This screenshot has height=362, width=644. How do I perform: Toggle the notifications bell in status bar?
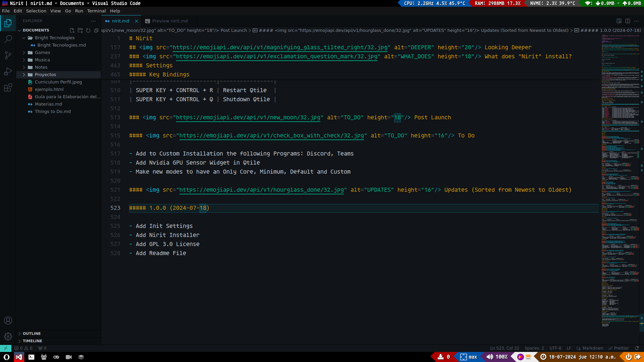(637, 348)
